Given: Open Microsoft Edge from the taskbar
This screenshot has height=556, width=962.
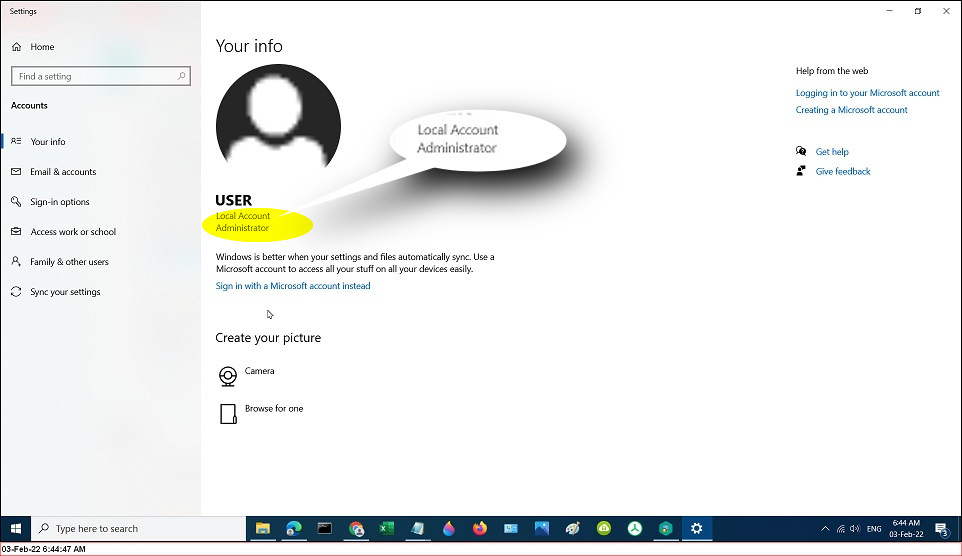Looking at the screenshot, I should click(x=294, y=528).
